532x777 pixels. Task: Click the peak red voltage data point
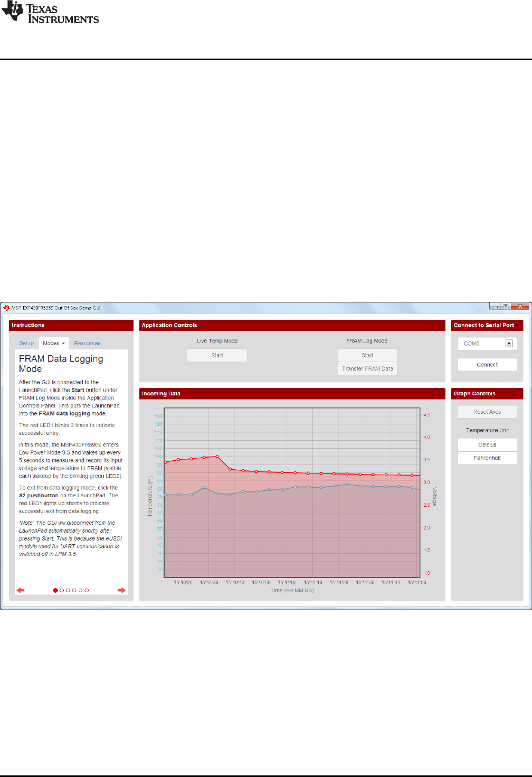pos(217,457)
